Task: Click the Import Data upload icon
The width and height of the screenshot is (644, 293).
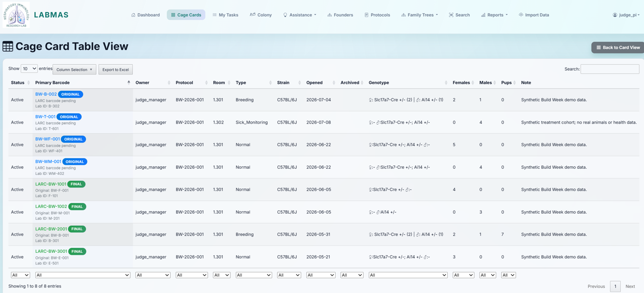Action: [521, 15]
